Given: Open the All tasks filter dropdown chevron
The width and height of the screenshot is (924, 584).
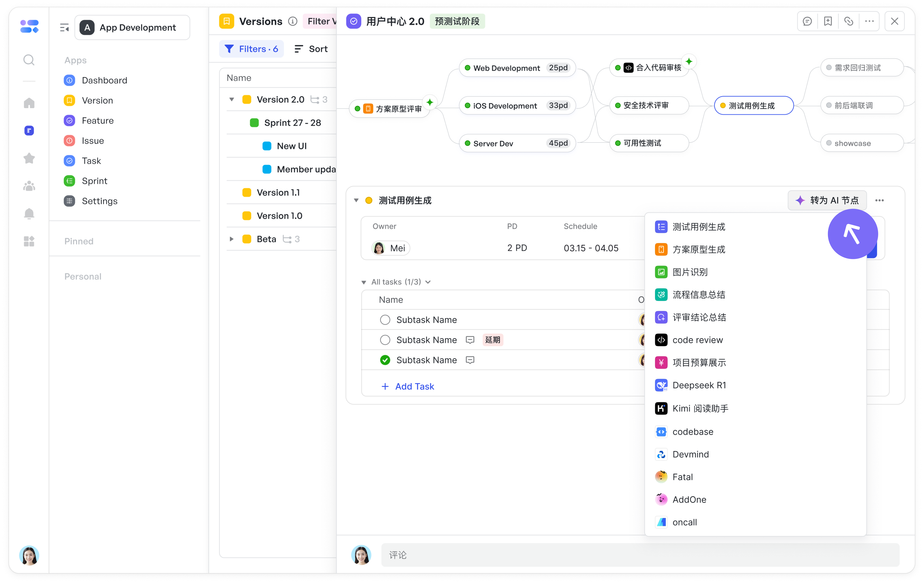Looking at the screenshot, I should click(428, 282).
